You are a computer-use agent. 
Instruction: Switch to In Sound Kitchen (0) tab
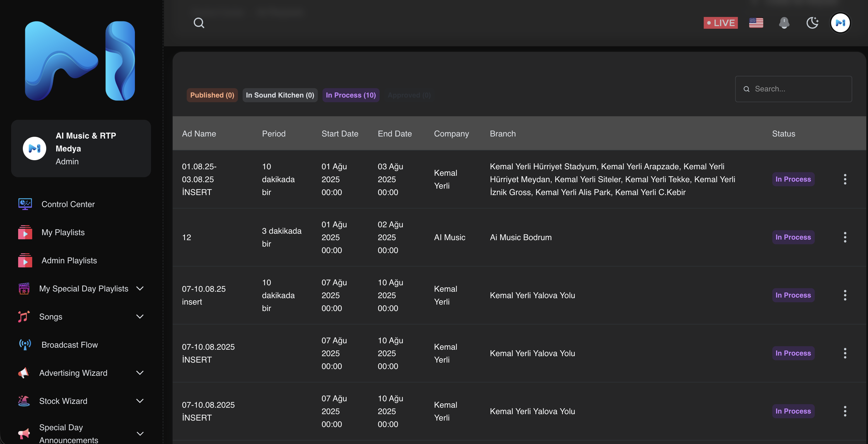pos(280,95)
